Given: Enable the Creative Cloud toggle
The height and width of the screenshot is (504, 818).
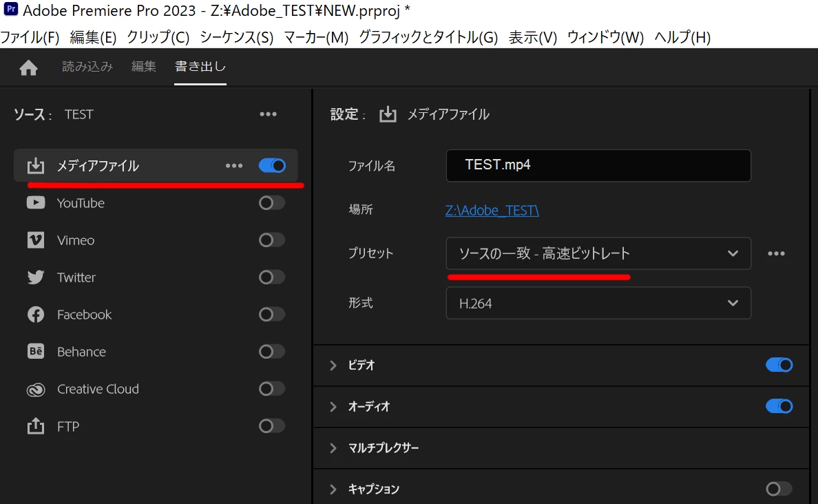Looking at the screenshot, I should click(272, 389).
